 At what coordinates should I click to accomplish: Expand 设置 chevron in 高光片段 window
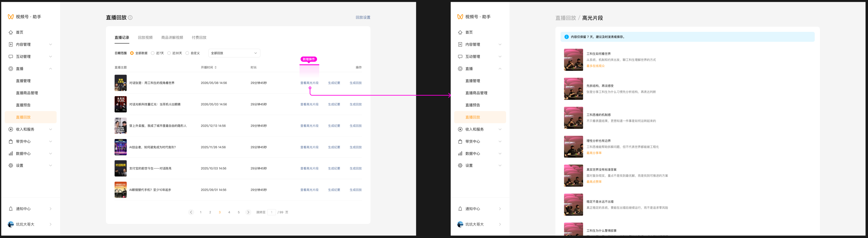click(500, 165)
